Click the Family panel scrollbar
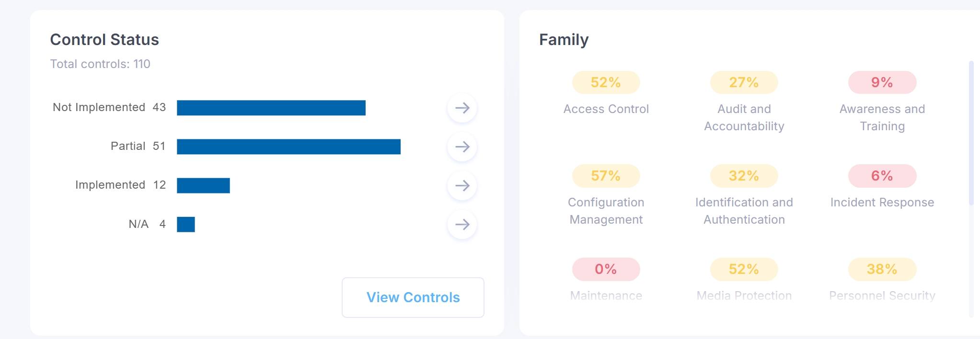 (x=971, y=133)
